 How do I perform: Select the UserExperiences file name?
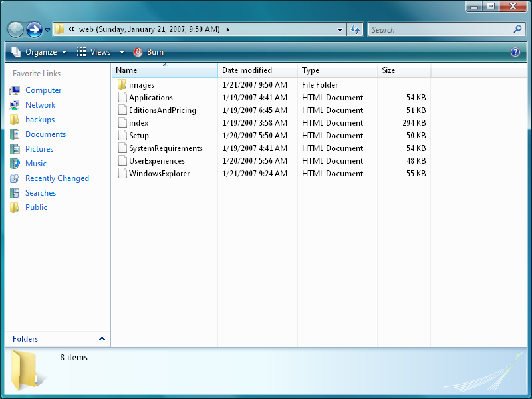click(x=157, y=161)
